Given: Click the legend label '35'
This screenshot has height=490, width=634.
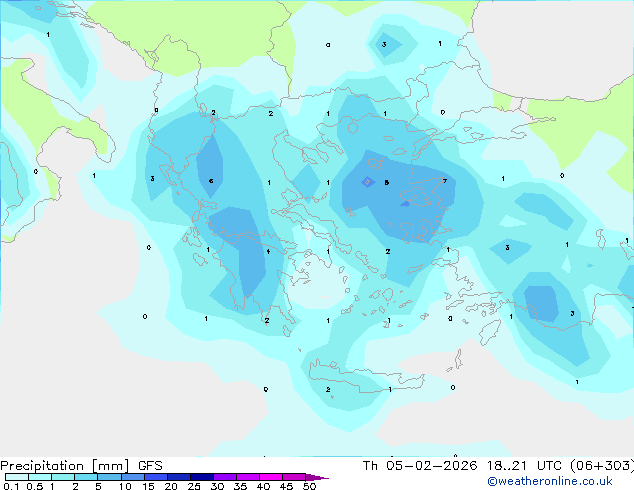Looking at the screenshot, I should point(241,486).
